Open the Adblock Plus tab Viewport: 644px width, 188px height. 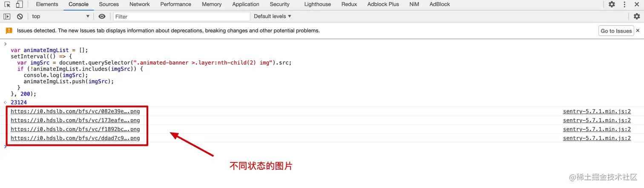point(383,4)
